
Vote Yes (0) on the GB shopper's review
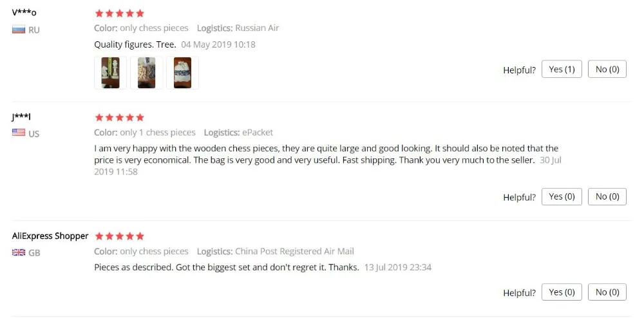(x=562, y=292)
